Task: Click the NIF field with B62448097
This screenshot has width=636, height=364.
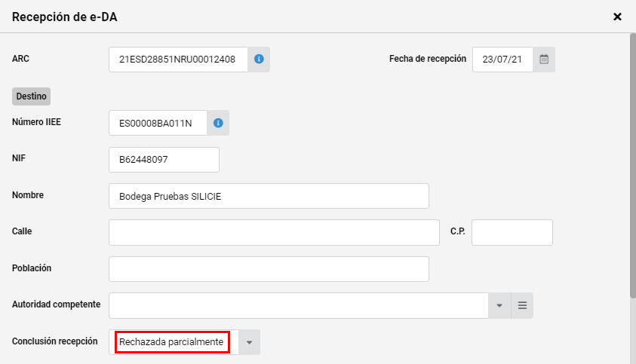Action: coord(164,160)
